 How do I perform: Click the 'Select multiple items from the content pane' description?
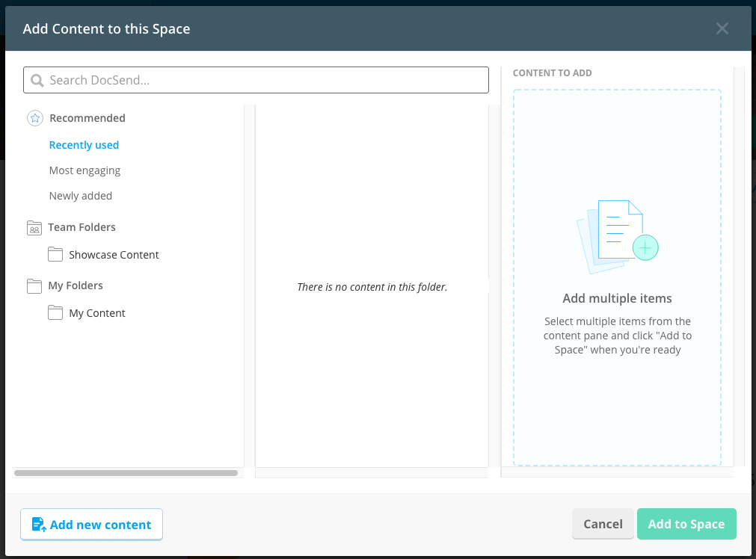618,336
